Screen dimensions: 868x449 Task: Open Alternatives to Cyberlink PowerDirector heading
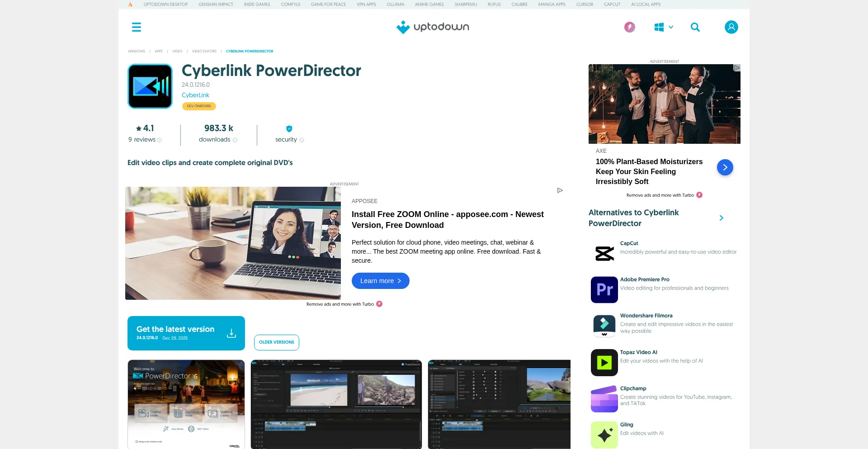(634, 218)
